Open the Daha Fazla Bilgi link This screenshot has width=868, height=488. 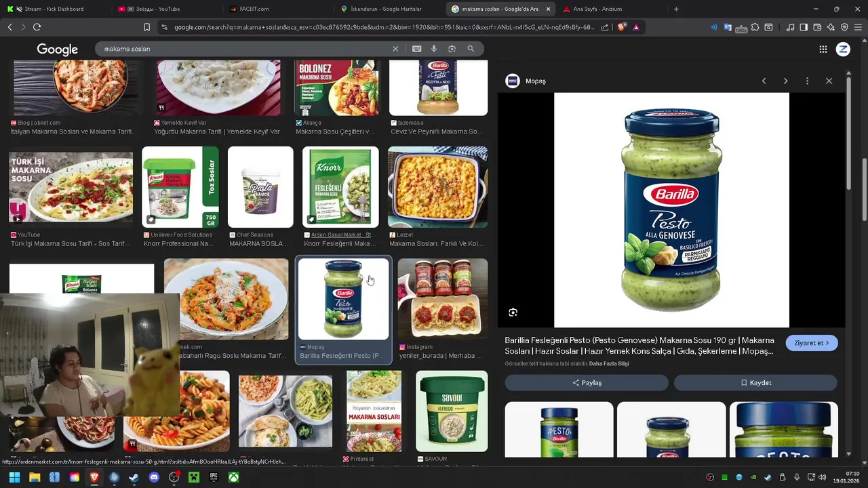pyautogui.click(x=609, y=363)
